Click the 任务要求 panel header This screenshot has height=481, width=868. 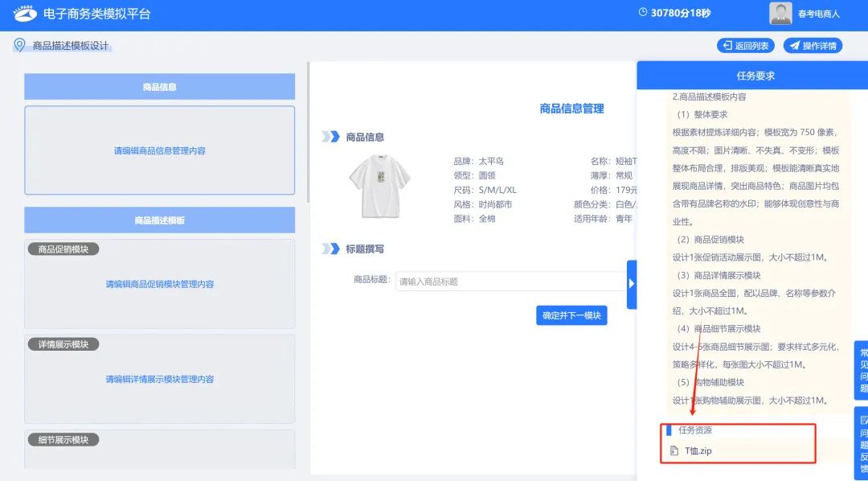pos(755,76)
